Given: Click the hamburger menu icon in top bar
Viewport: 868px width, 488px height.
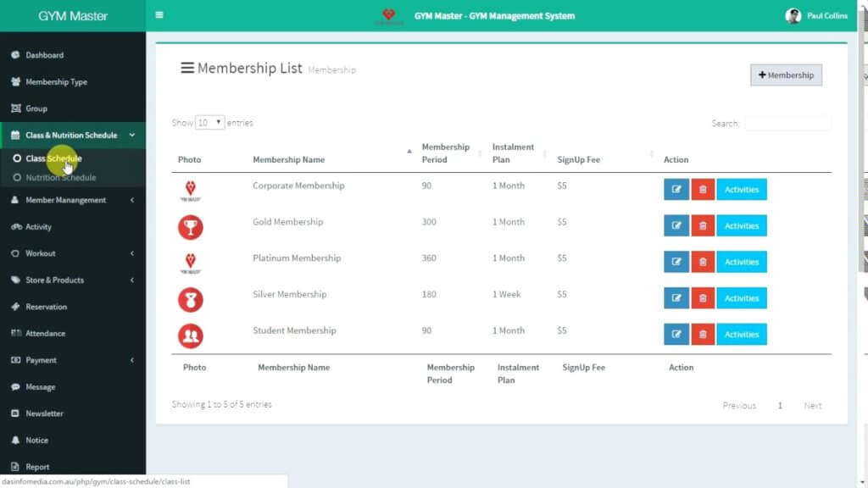Looking at the screenshot, I should pyautogui.click(x=159, y=15).
